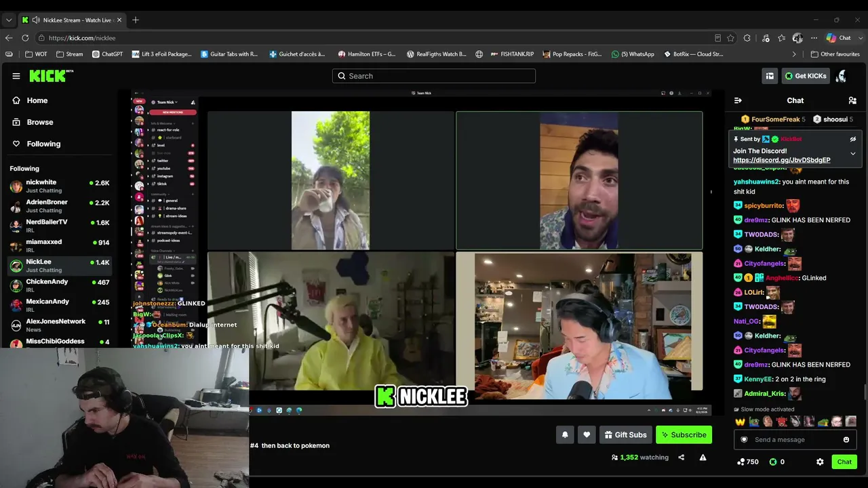Open the Kick hamburger sidebar menu
This screenshot has height=488, width=868.
(16, 76)
